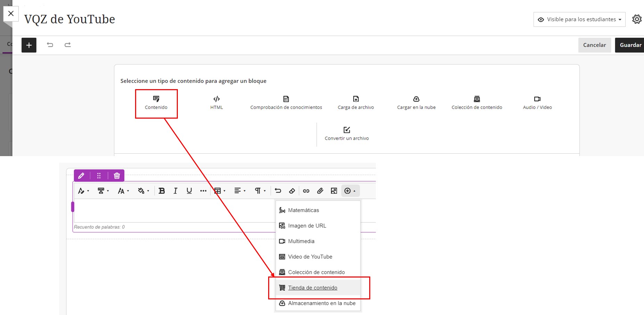Screen dimensions: 644x315
Task: Open the paragraph format dropdown
Action: coord(260,191)
